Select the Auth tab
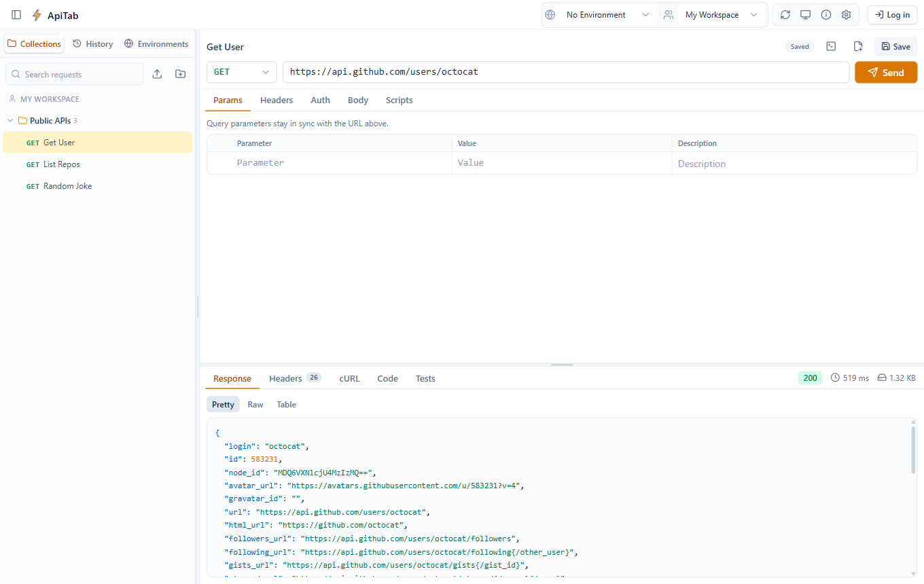The image size is (924, 584). (321, 101)
